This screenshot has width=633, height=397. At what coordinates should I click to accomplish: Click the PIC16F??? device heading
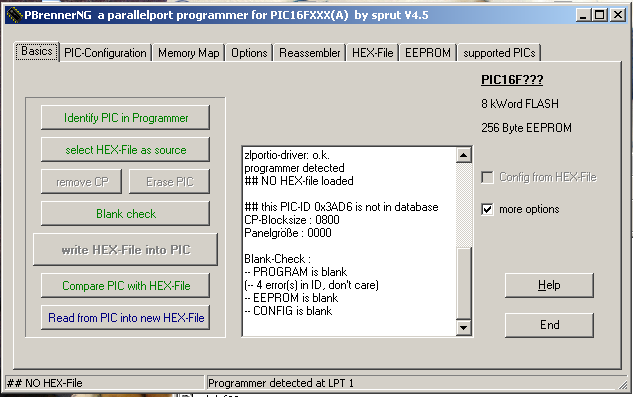(x=512, y=80)
